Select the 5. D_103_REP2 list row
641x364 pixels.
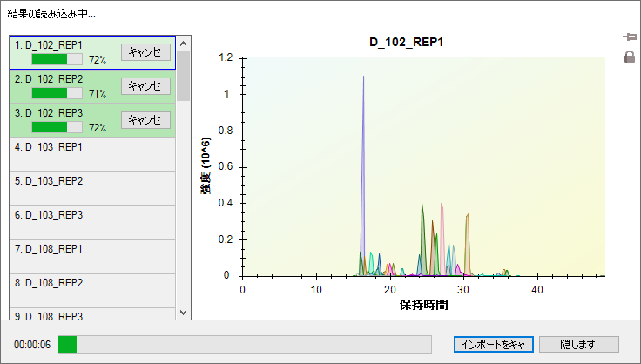click(93, 188)
